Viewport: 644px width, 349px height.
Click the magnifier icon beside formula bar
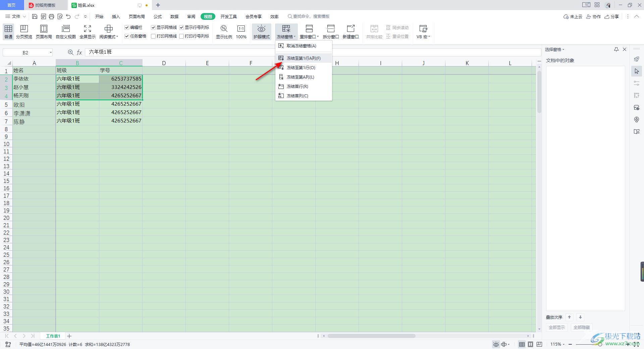coord(70,52)
